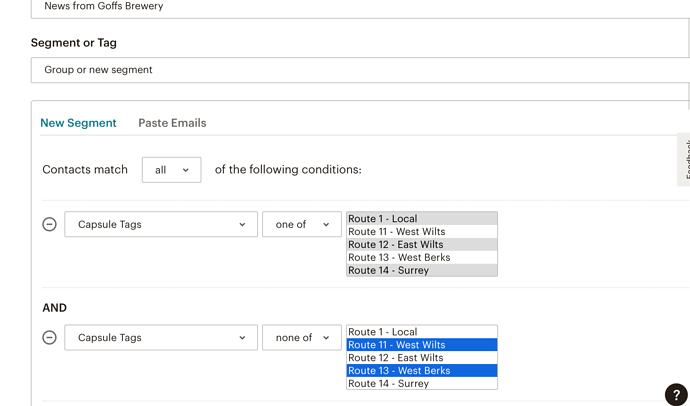Click the 'News from Goffs Brewery' field
This screenshot has height=406, width=690.
click(x=360, y=7)
